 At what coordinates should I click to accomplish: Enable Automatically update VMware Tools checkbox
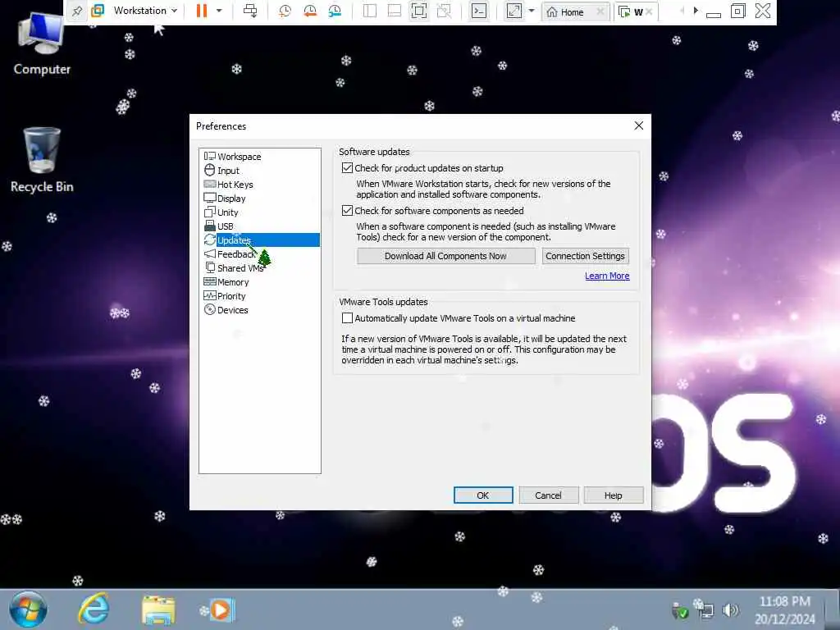point(347,318)
